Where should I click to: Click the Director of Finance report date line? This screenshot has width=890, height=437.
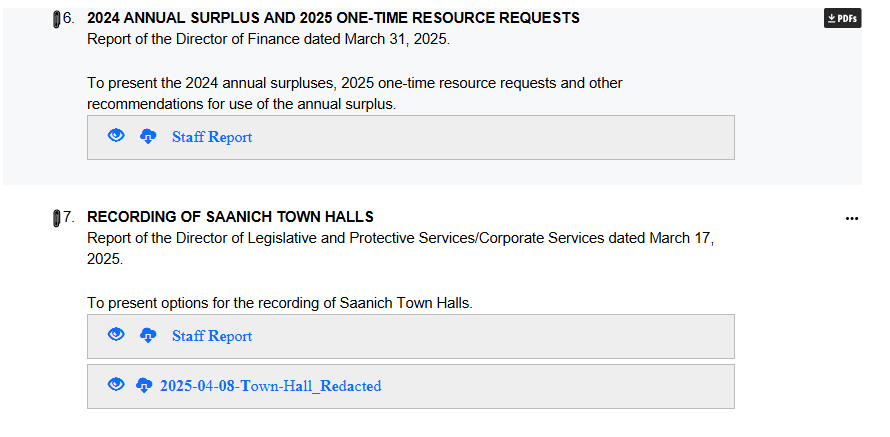268,39
